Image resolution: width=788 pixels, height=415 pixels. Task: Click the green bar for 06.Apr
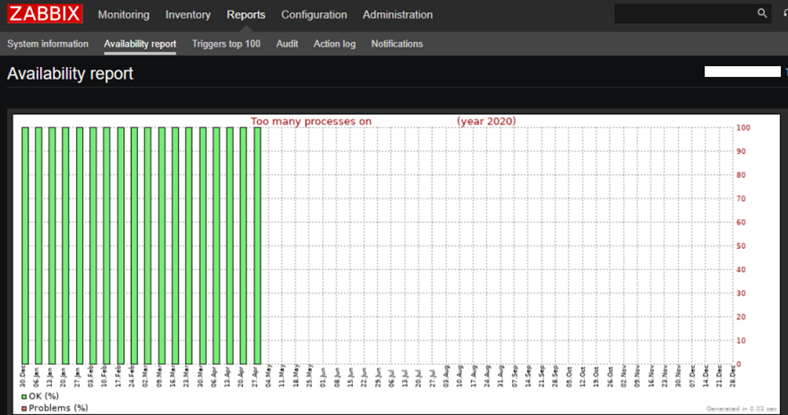216,246
